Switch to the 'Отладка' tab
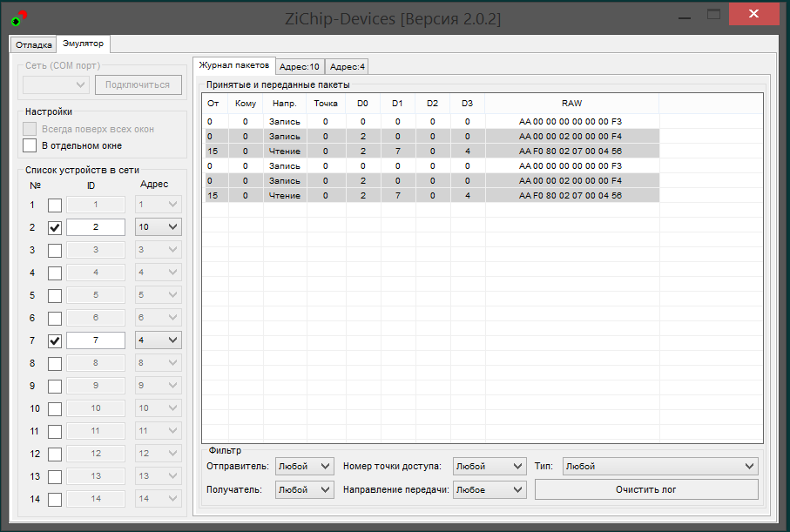 (x=34, y=44)
